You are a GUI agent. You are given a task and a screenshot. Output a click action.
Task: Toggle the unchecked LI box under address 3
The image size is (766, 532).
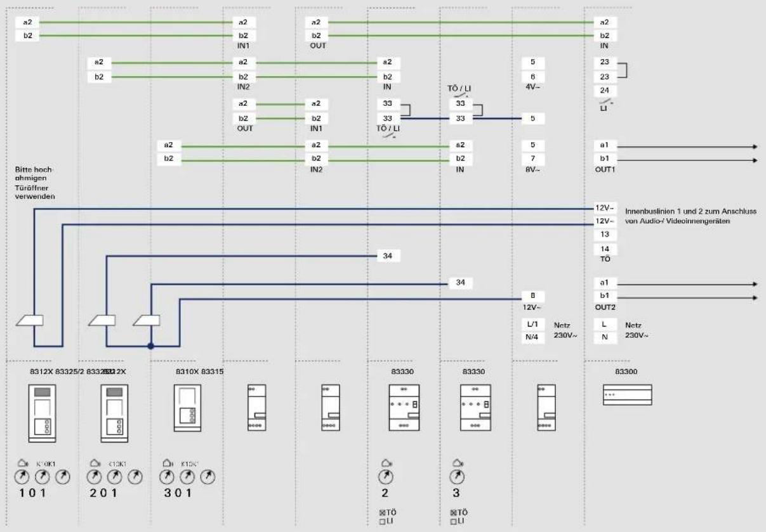[454, 521]
